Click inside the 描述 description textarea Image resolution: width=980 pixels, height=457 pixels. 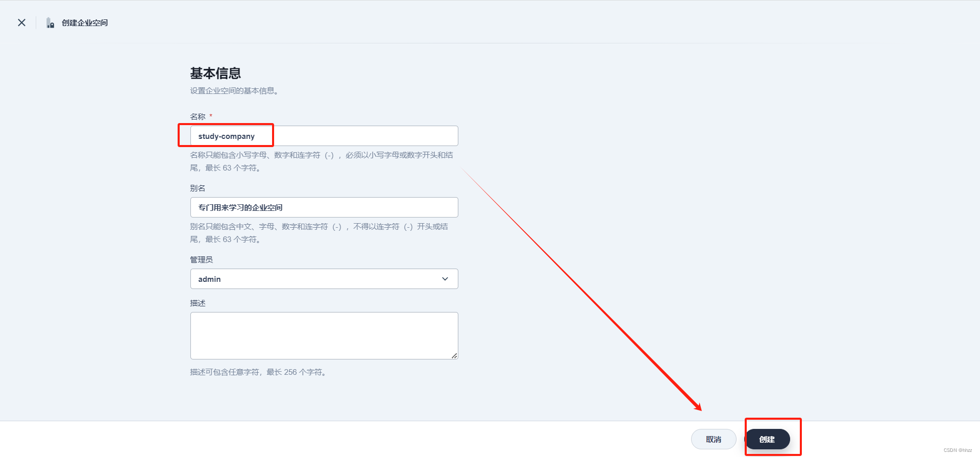click(324, 335)
